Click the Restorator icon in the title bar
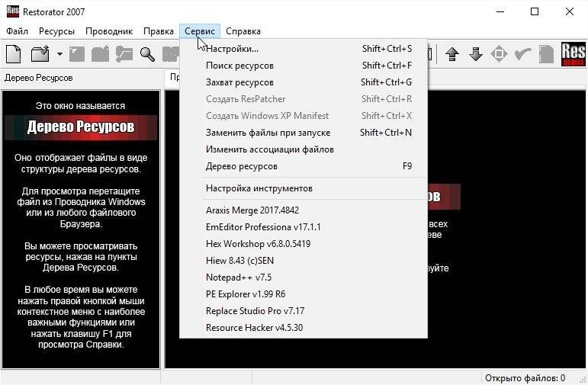Image resolution: width=588 pixels, height=385 pixels. click(12, 11)
